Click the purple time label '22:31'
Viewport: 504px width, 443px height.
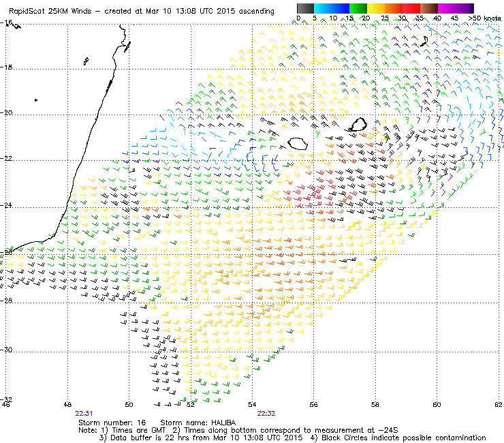[84, 414]
